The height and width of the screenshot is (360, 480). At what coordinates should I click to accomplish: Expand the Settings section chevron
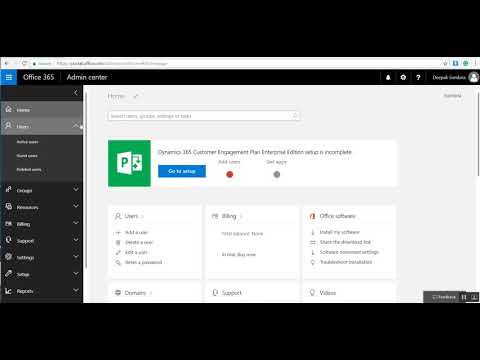tap(76, 256)
